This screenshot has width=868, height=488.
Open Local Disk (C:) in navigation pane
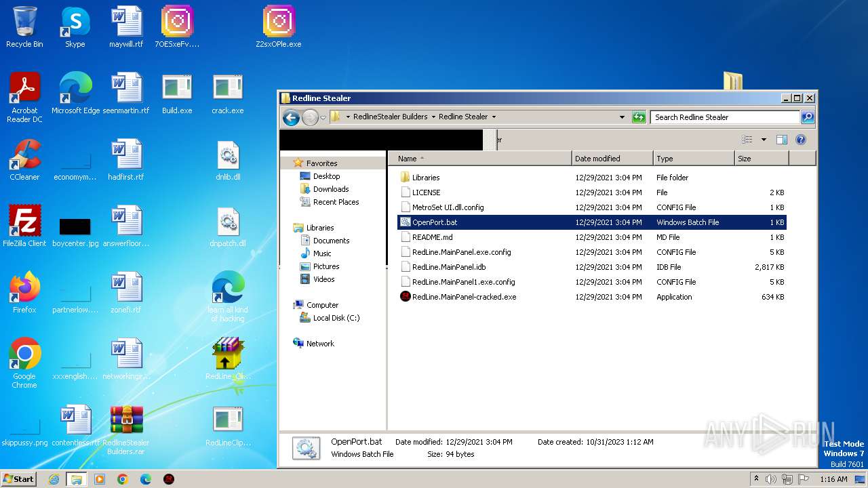pos(336,318)
